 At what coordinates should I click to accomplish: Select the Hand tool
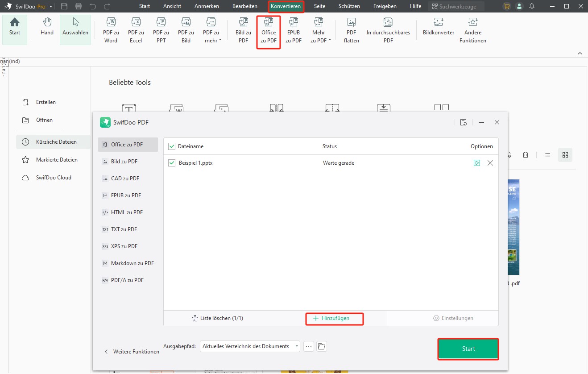pos(47,27)
